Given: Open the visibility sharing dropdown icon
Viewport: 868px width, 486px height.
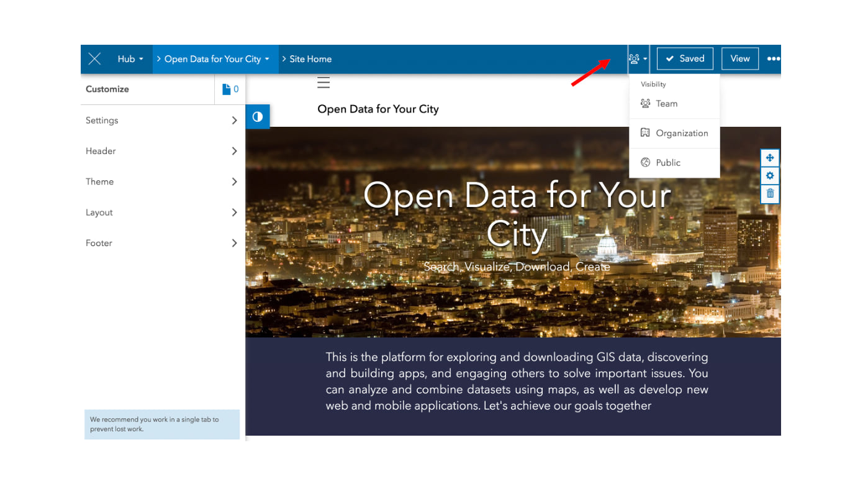Looking at the screenshot, I should click(638, 59).
